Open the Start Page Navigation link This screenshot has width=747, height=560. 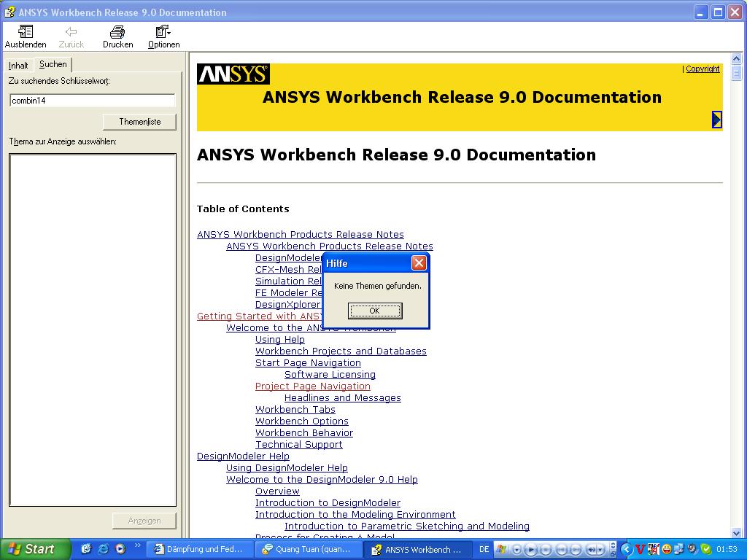[x=309, y=363]
